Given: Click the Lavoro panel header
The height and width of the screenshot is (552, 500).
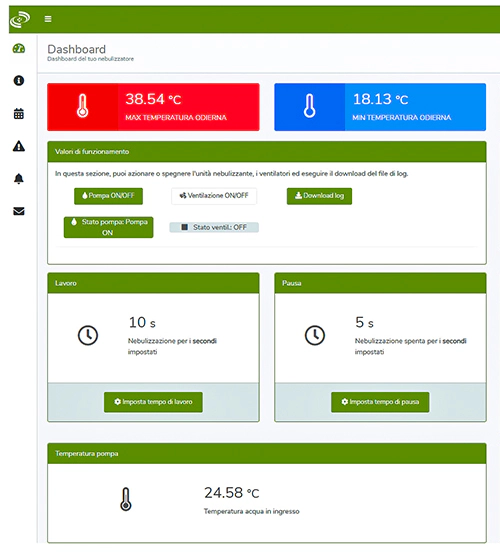Looking at the screenshot, I should [154, 283].
